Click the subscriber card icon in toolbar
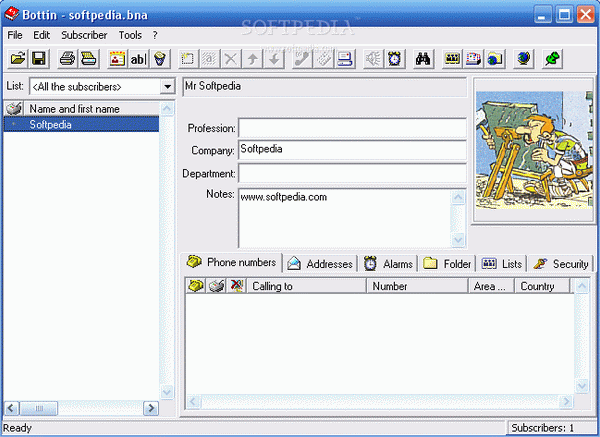600x437 pixels. (117, 59)
